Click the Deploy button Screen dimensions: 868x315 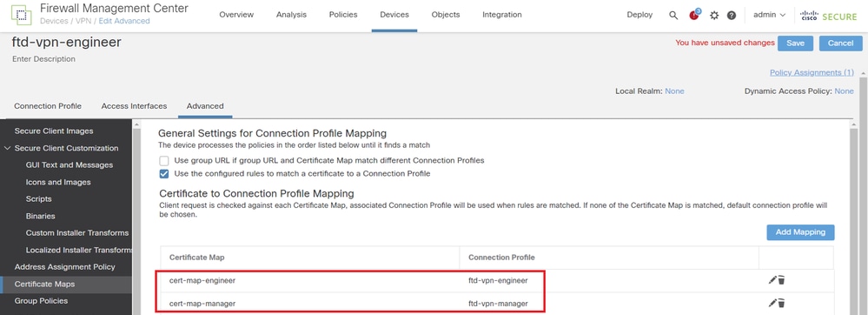(x=639, y=15)
